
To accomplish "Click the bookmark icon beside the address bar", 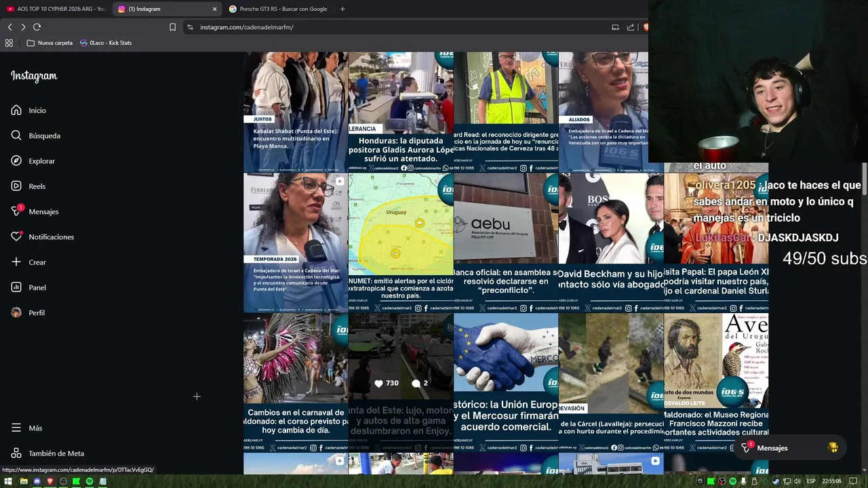I will pyautogui.click(x=172, y=27).
